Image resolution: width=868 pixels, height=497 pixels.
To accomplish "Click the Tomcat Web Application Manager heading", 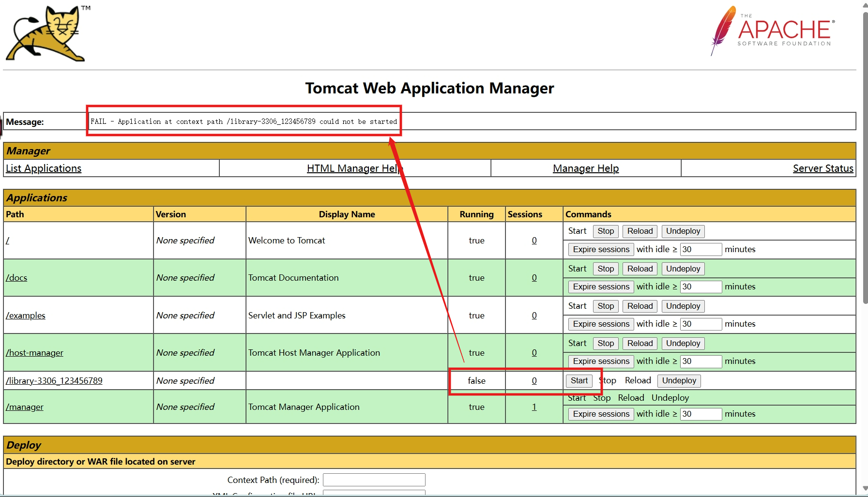I will [429, 88].
